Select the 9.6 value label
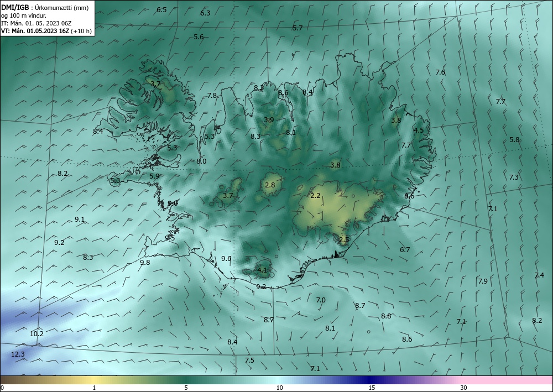 point(226,259)
